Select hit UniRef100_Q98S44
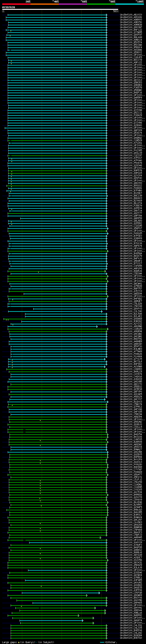Image resolution: width=146 pixels, height=644 pixels. pyautogui.click(x=131, y=610)
